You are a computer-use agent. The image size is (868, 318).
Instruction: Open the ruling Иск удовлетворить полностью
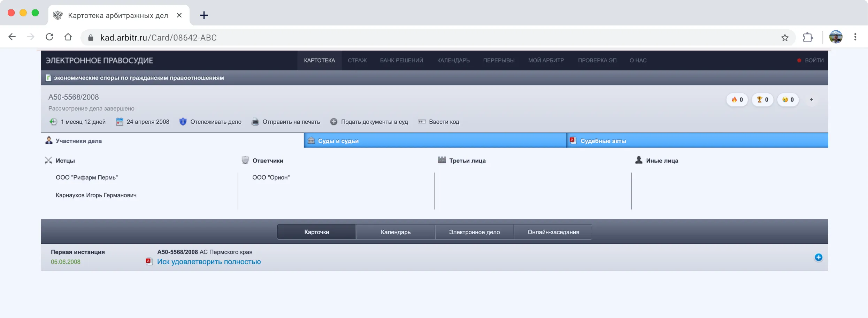[x=209, y=262]
